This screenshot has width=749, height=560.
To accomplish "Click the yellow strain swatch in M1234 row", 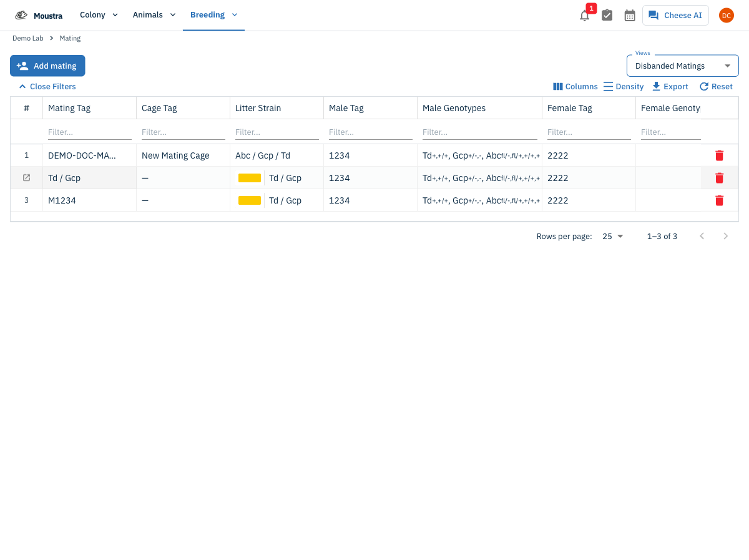I will point(250,200).
